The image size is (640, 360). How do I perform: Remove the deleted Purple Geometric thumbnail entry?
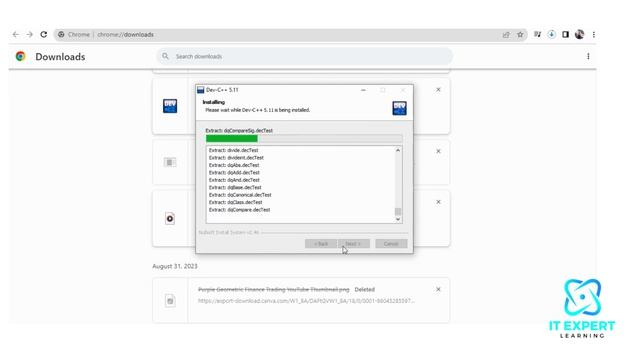click(x=438, y=289)
